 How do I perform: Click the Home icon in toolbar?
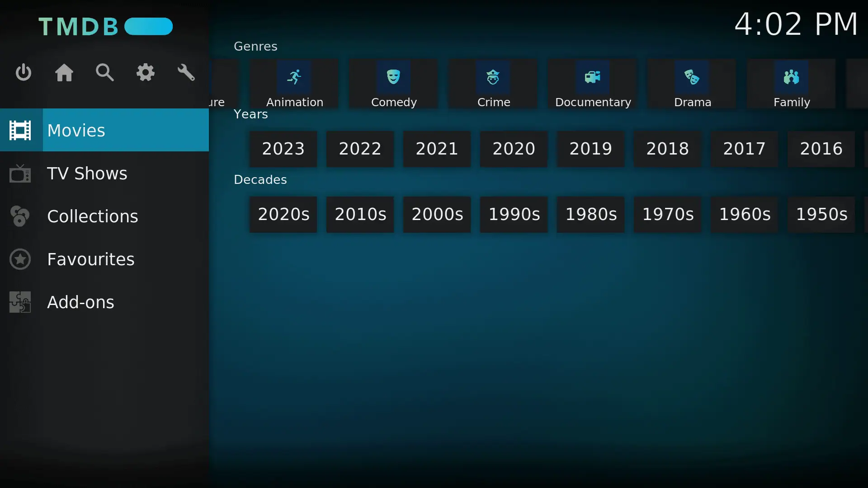64,73
